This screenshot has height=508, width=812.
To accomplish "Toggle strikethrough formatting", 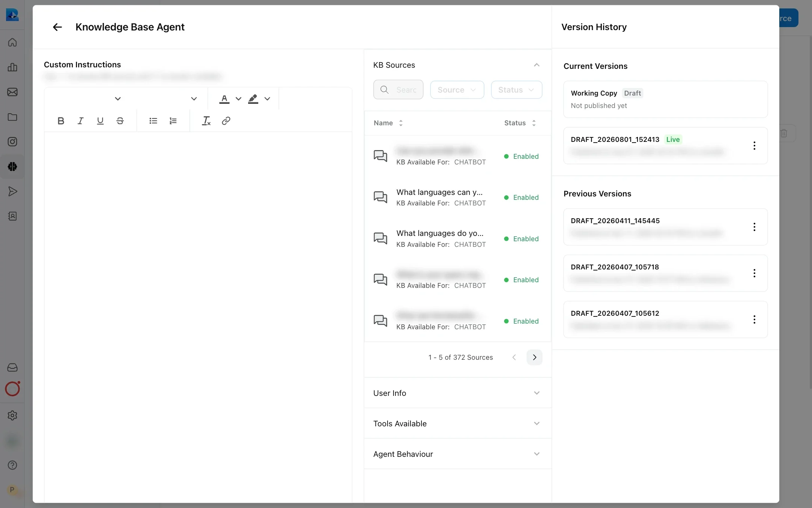I will [x=120, y=121].
